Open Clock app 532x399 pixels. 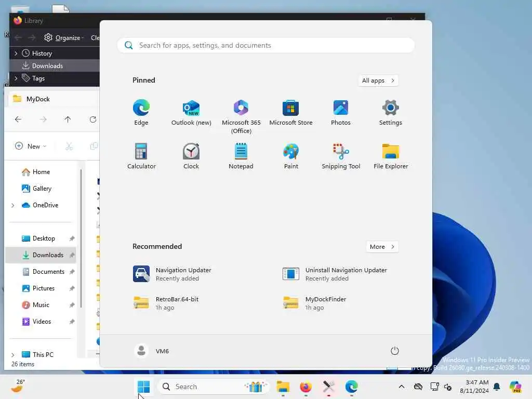click(191, 156)
